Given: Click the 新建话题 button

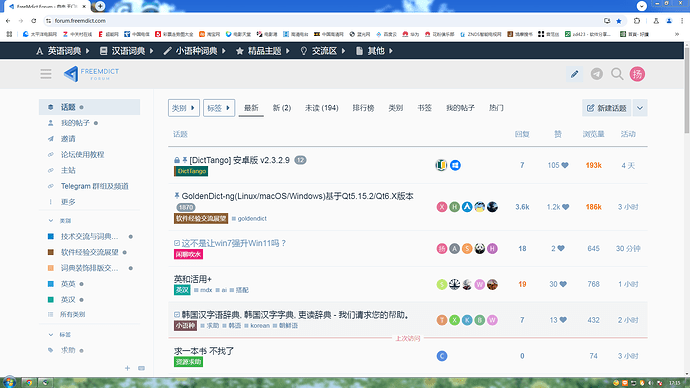Looking at the screenshot, I should pos(606,108).
